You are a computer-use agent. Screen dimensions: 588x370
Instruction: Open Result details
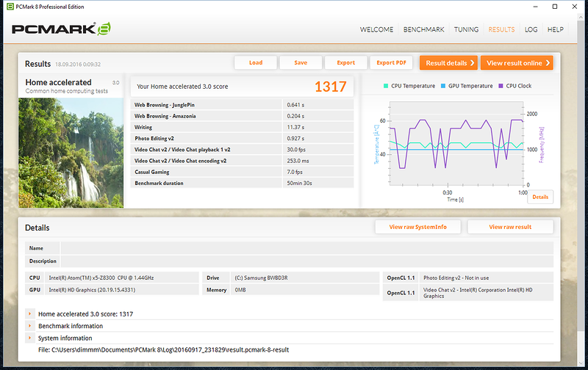click(x=448, y=63)
